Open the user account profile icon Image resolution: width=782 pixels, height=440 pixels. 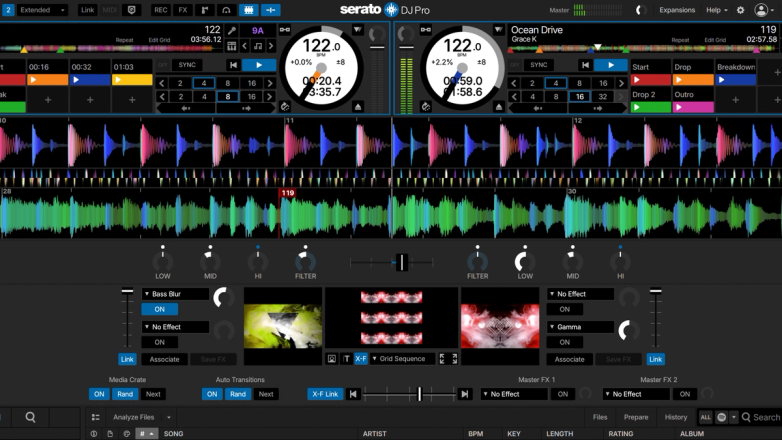pos(762,10)
